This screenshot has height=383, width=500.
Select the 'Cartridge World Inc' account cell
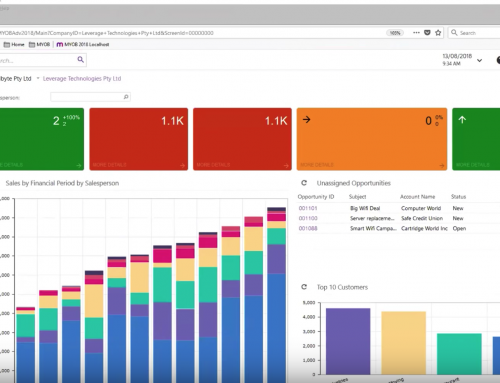click(424, 228)
